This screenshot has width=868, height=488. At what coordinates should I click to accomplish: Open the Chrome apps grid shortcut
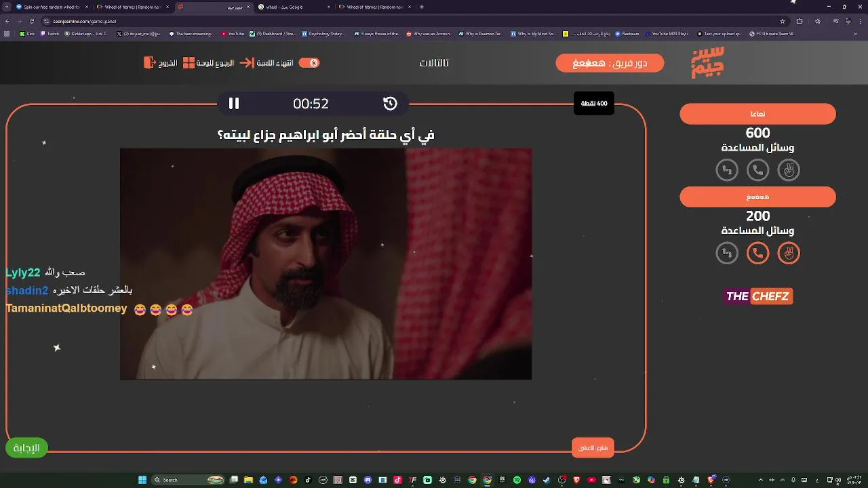7,33
